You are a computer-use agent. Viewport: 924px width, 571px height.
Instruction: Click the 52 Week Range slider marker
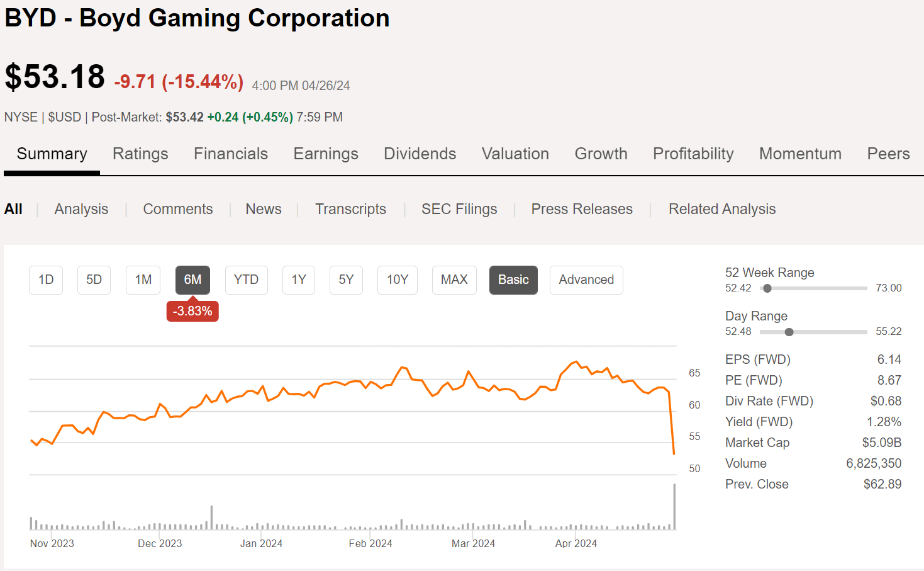767,288
